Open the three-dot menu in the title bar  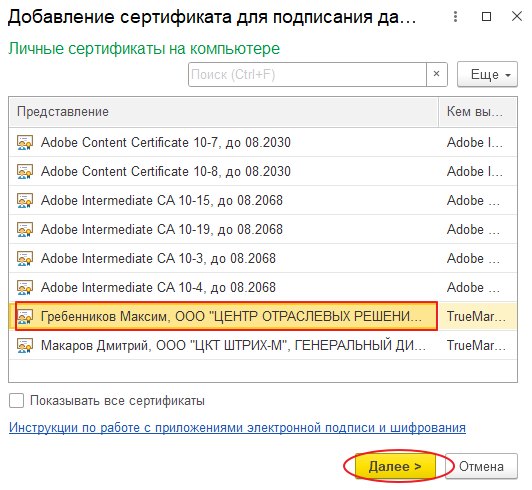click(x=455, y=16)
